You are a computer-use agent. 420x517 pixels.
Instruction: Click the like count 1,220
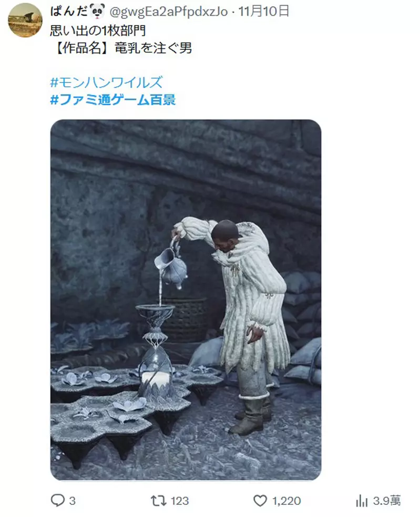tap(286, 501)
